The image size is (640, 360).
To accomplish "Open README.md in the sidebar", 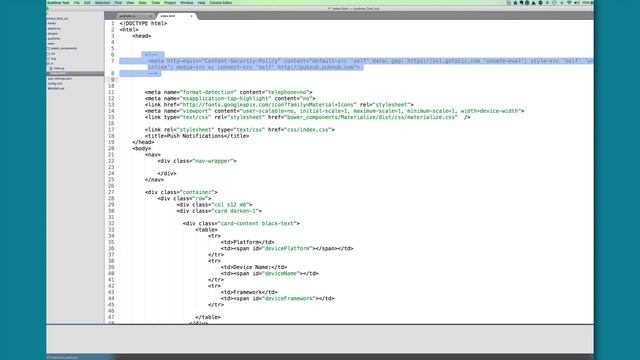I will click(x=56, y=88).
